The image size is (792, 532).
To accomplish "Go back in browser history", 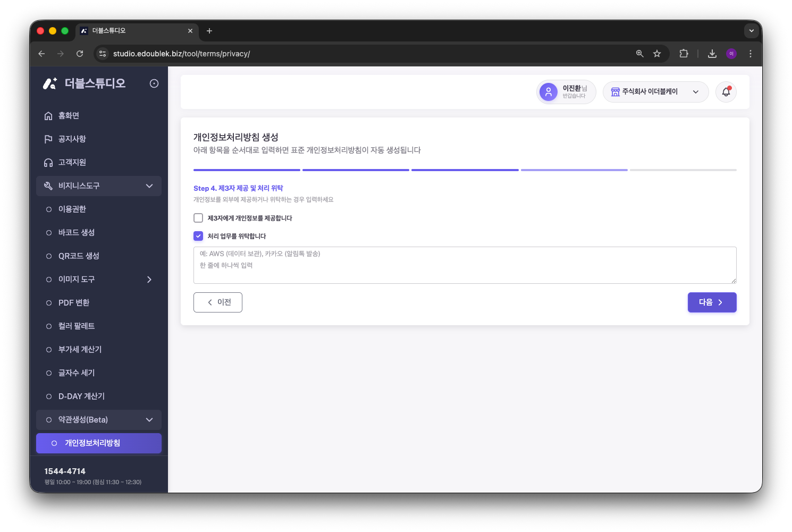I will tap(41, 54).
